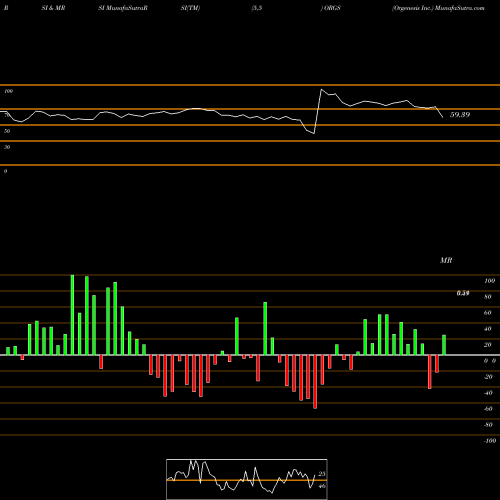500x500 pixels.
Task: Click the SI MunafaSutraR header text
Action: 123,8
